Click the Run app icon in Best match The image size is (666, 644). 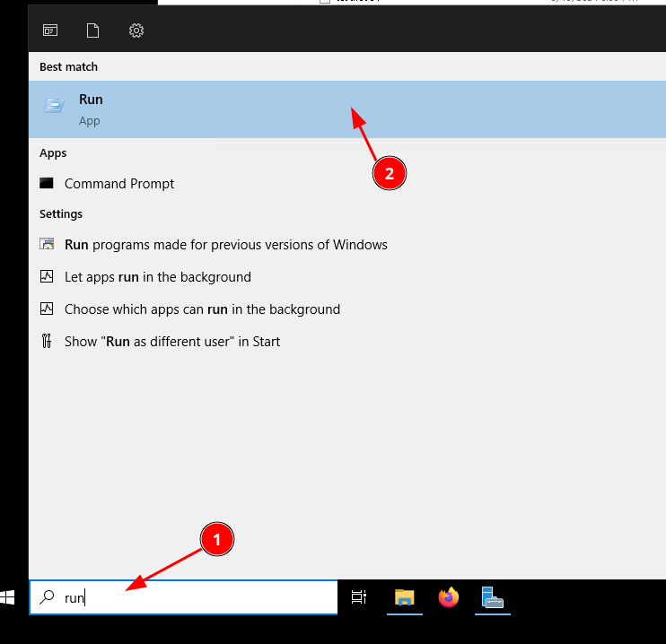(x=54, y=106)
